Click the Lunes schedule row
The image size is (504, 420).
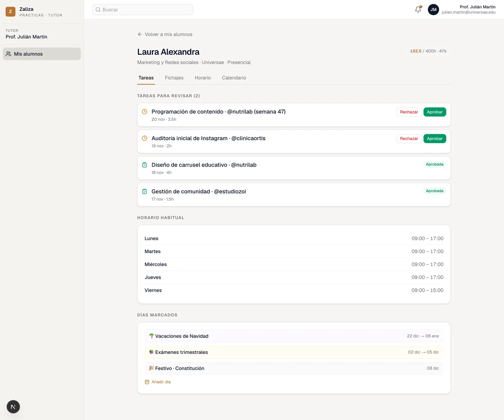pos(294,239)
